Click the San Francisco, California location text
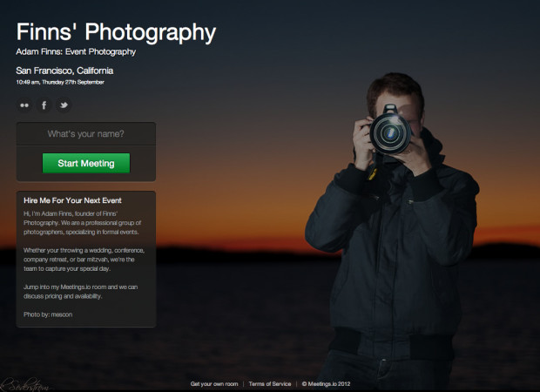The image size is (540, 392). [x=64, y=71]
